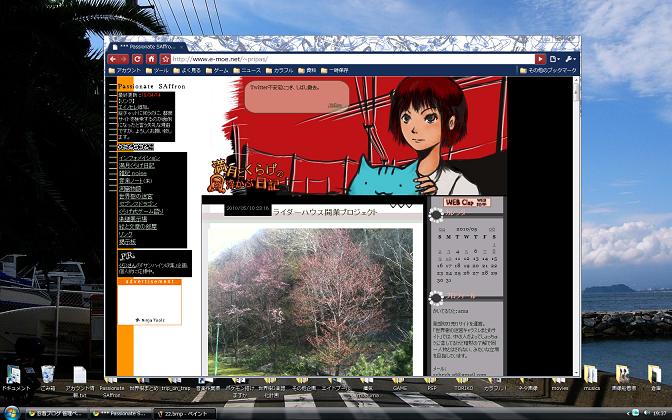This screenshot has height=420, width=672.
Task: Open the wrench settings menu
Action: click(x=570, y=59)
